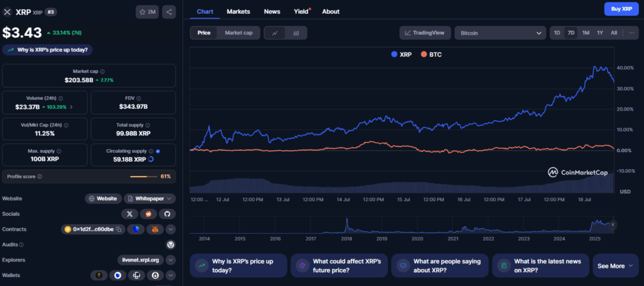The image size is (644, 286).
Task: Show Max. supply info icon
Action: (x=58, y=151)
